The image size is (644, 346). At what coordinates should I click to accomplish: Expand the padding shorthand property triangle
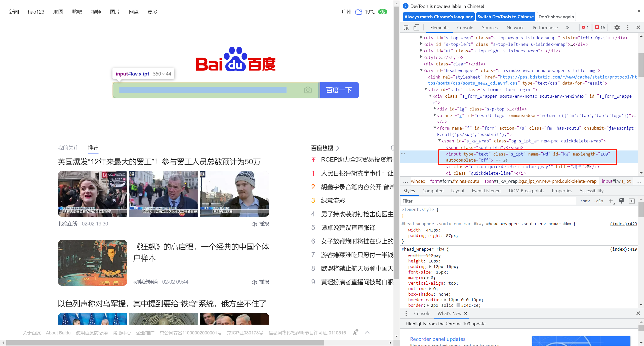click(430, 267)
